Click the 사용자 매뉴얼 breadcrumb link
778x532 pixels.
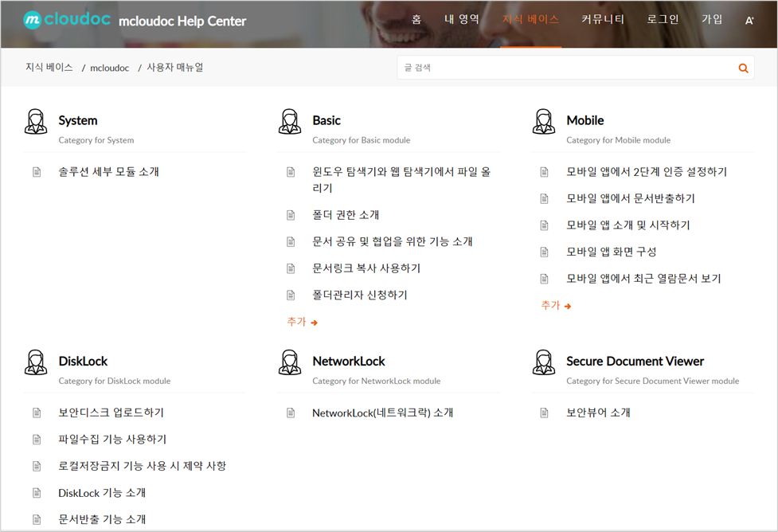pos(175,68)
